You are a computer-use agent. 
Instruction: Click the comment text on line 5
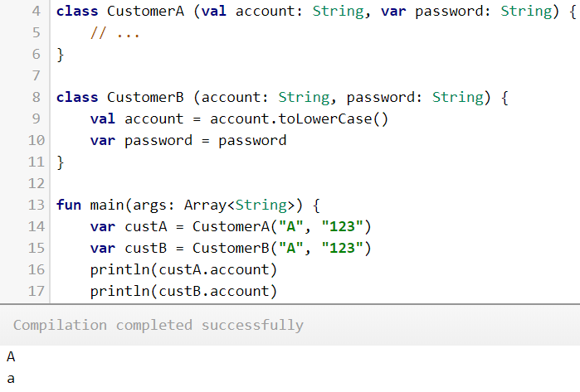[x=115, y=33]
